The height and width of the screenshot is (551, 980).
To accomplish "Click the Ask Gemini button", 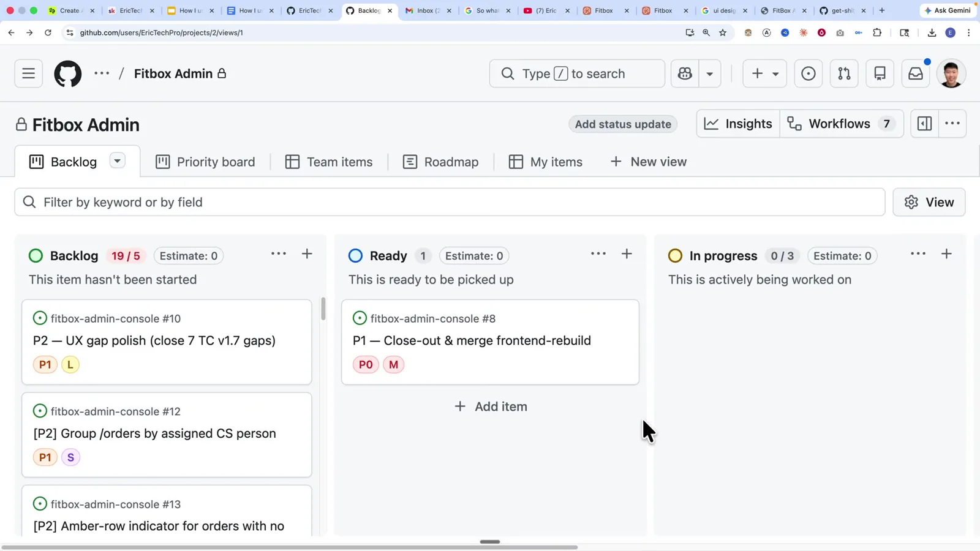I will coord(948,10).
